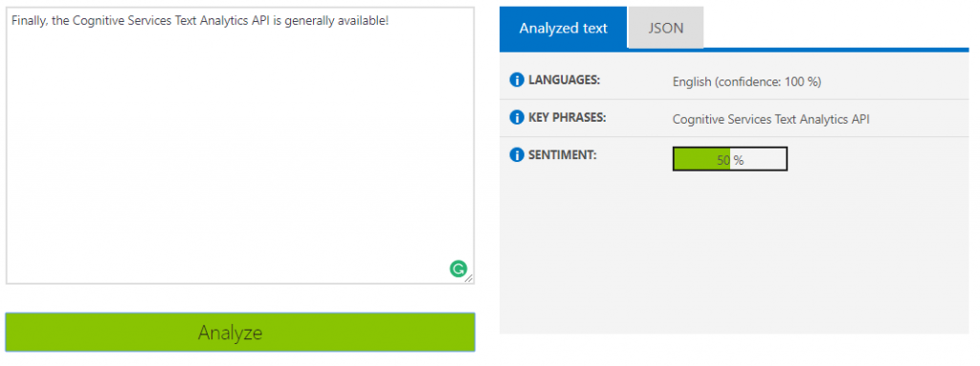980x366 pixels.
Task: Click the green filled part of sentiment bar
Action: point(702,159)
